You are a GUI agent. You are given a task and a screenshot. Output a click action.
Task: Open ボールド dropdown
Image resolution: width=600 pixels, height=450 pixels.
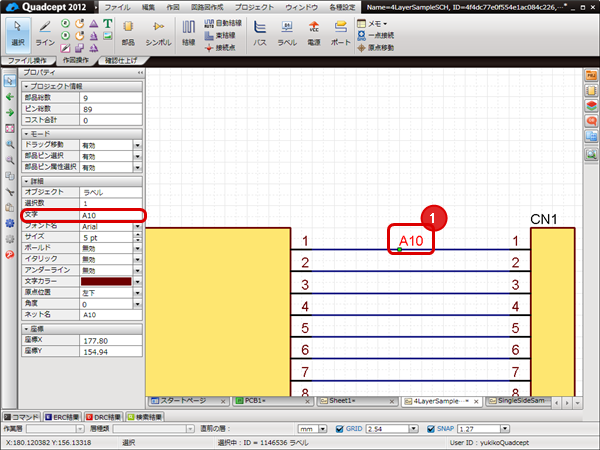137,248
